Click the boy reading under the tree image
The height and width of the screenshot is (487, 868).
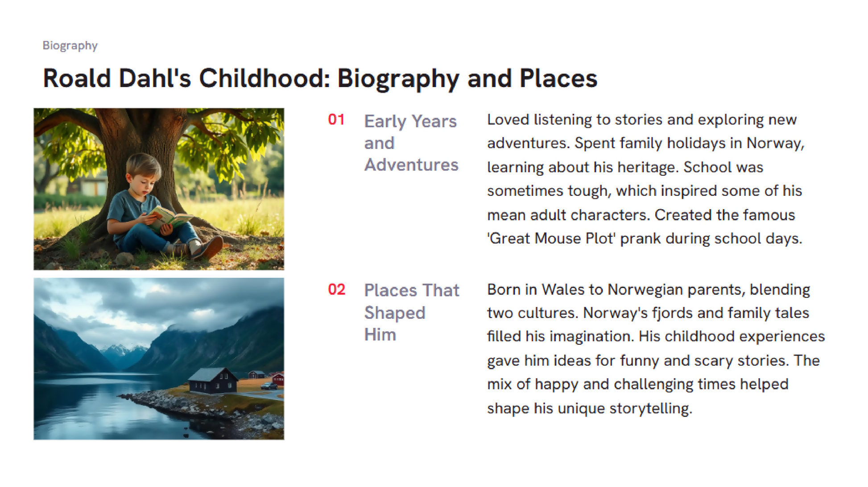click(x=159, y=189)
